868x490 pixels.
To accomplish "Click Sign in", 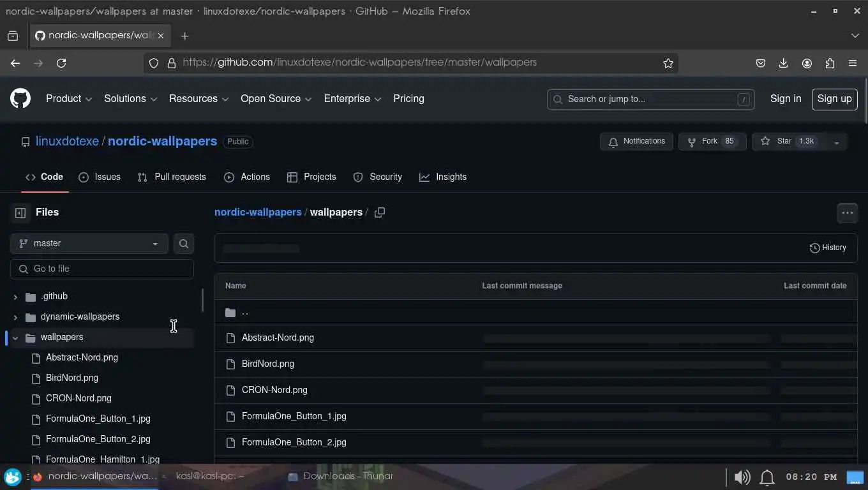I will pyautogui.click(x=786, y=99).
